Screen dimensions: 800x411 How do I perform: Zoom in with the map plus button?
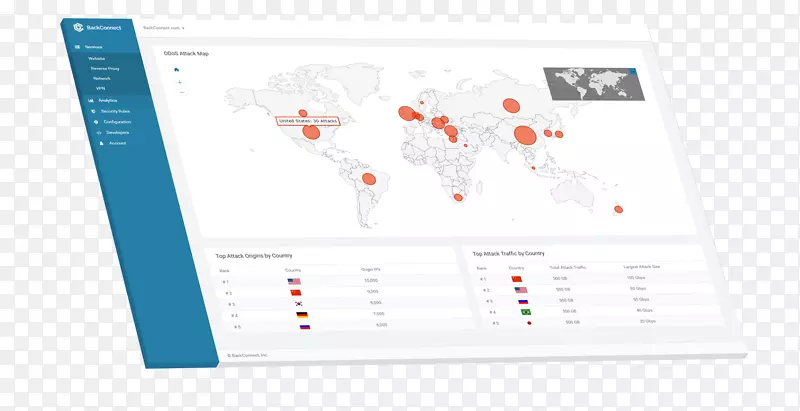tap(178, 82)
